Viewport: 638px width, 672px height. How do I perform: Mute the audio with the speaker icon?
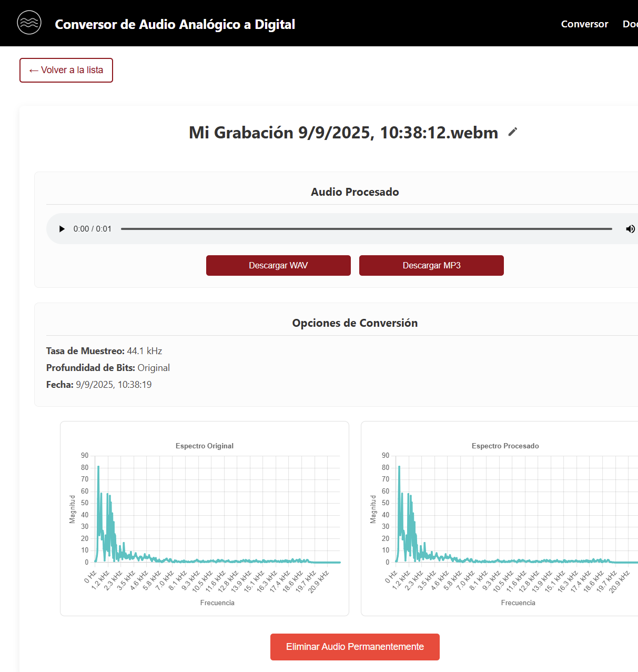630,229
